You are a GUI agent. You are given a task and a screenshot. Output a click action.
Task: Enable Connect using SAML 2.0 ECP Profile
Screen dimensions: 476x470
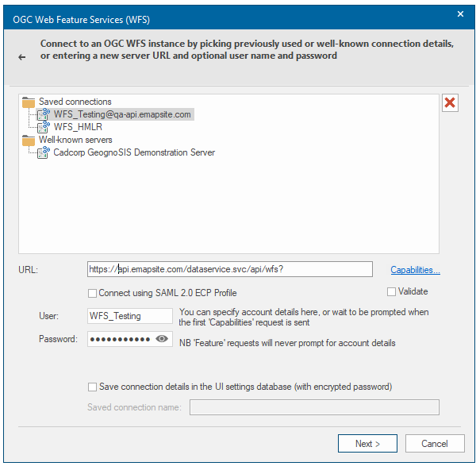coord(93,293)
